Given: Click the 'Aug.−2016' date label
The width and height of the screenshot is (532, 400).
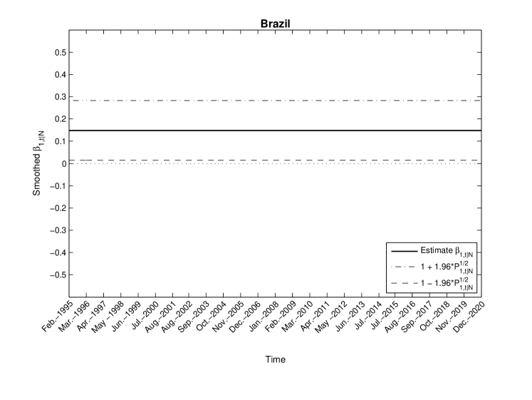Looking at the screenshot, I should [400, 317].
